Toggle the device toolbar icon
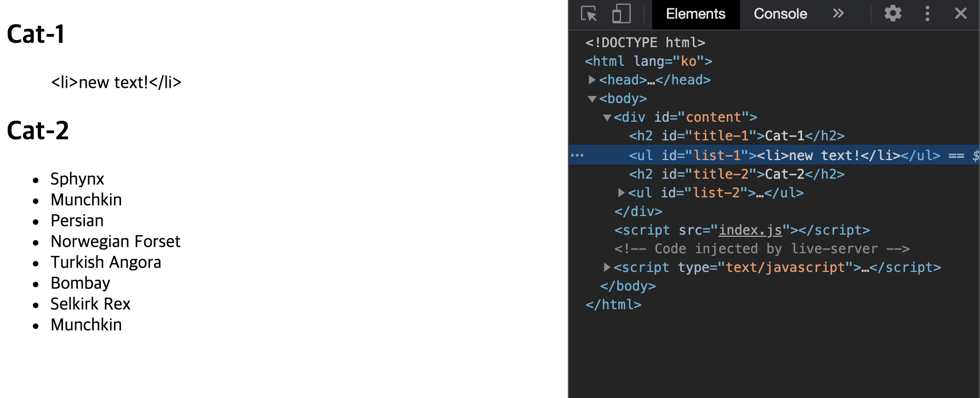This screenshot has width=980, height=398. pyautogui.click(x=621, y=14)
